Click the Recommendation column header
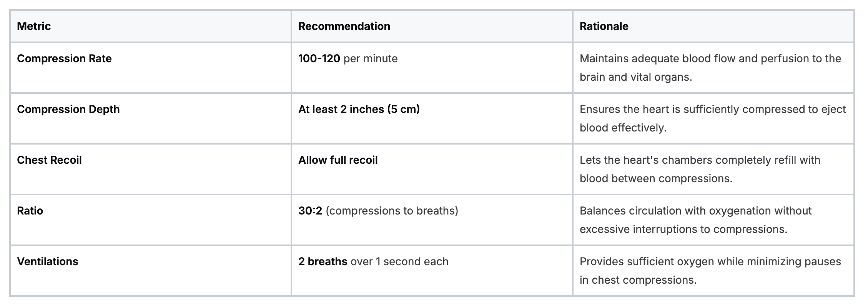Screen dimensions: 868x306 coord(344,26)
